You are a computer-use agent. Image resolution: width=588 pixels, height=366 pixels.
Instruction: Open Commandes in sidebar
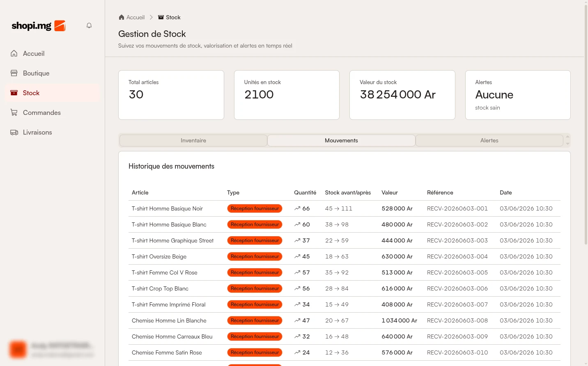(x=53, y=112)
